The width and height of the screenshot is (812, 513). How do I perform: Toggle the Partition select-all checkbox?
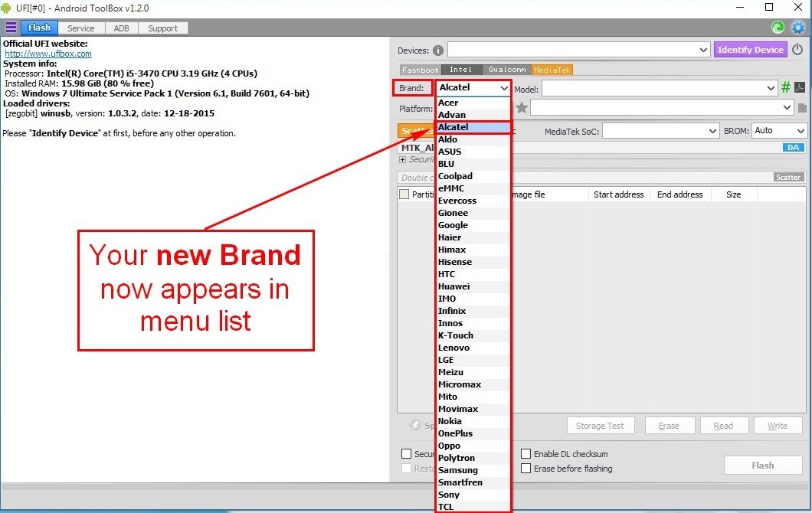tap(404, 194)
